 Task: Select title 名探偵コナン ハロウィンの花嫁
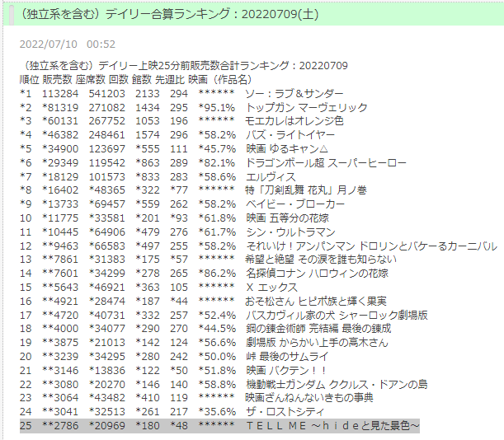[x=317, y=274]
